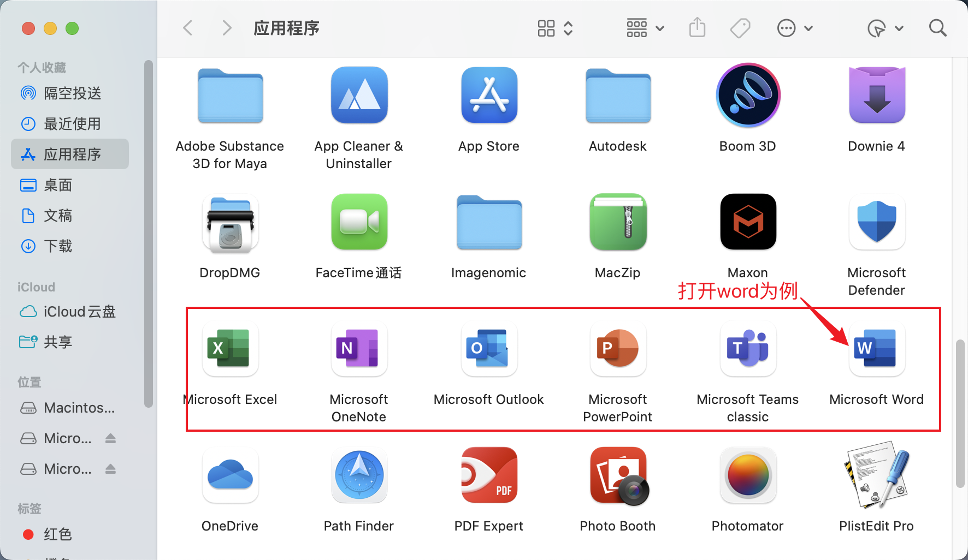The width and height of the screenshot is (968, 560).
Task: Select the Microsoft Word icon
Action: pyautogui.click(x=877, y=349)
